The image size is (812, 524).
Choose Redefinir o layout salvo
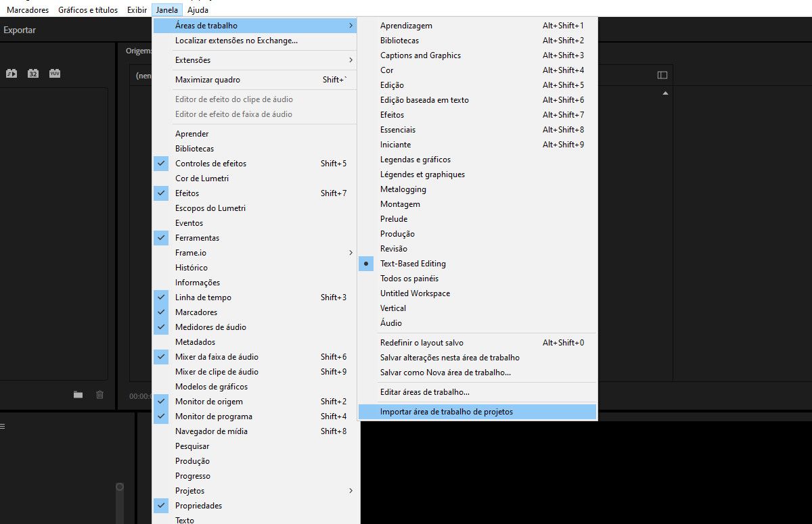click(x=478, y=343)
